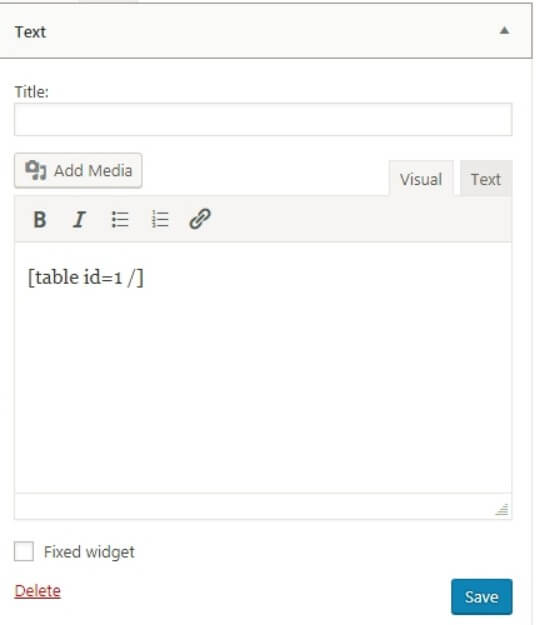Click the insert link chain icon
The height and width of the screenshot is (625, 536).
tap(200, 219)
